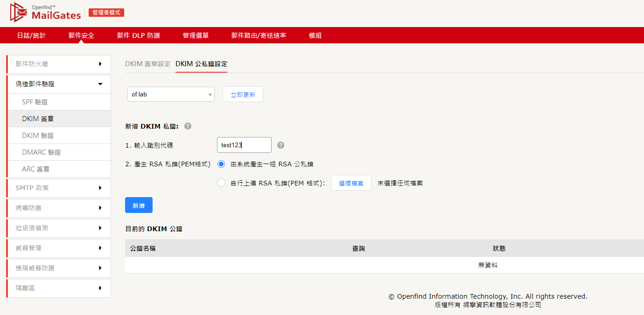Click the 選擇檔案 upload button
644x315 pixels.
[x=351, y=183]
